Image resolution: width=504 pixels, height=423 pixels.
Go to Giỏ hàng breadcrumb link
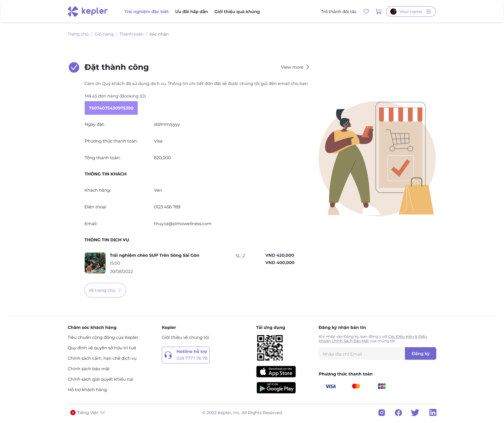click(104, 34)
